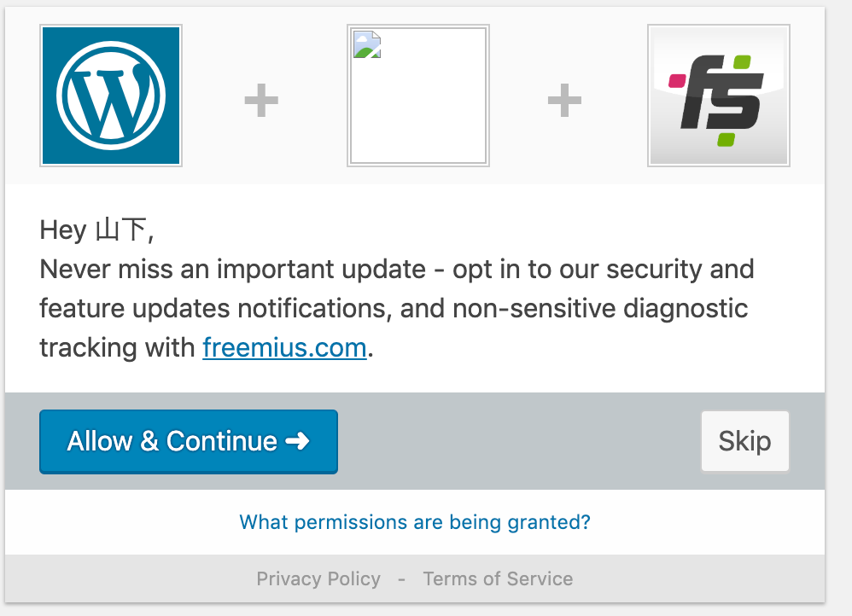The width and height of the screenshot is (852, 616).
Task: Click the WordPress logo icon
Action: [111, 96]
